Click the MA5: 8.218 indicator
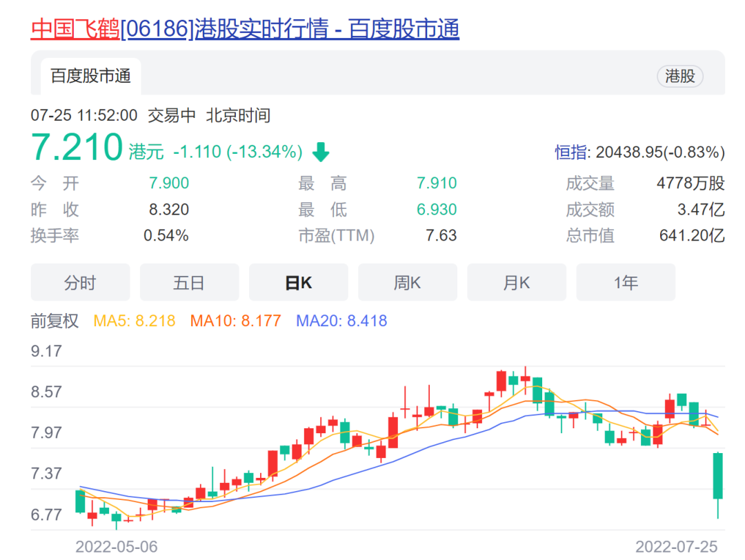The height and width of the screenshot is (560, 745). pos(135,321)
